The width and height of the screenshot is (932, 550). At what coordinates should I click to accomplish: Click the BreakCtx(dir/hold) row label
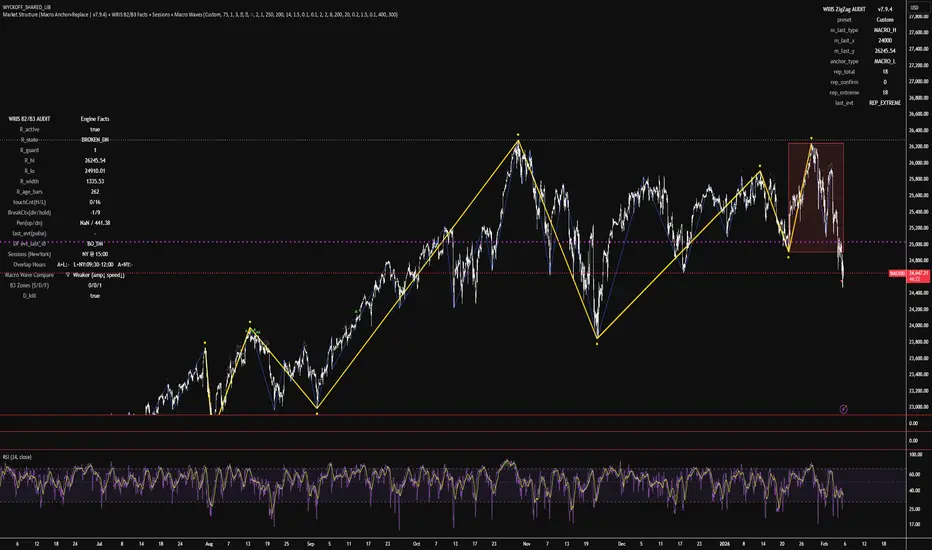[29, 212]
